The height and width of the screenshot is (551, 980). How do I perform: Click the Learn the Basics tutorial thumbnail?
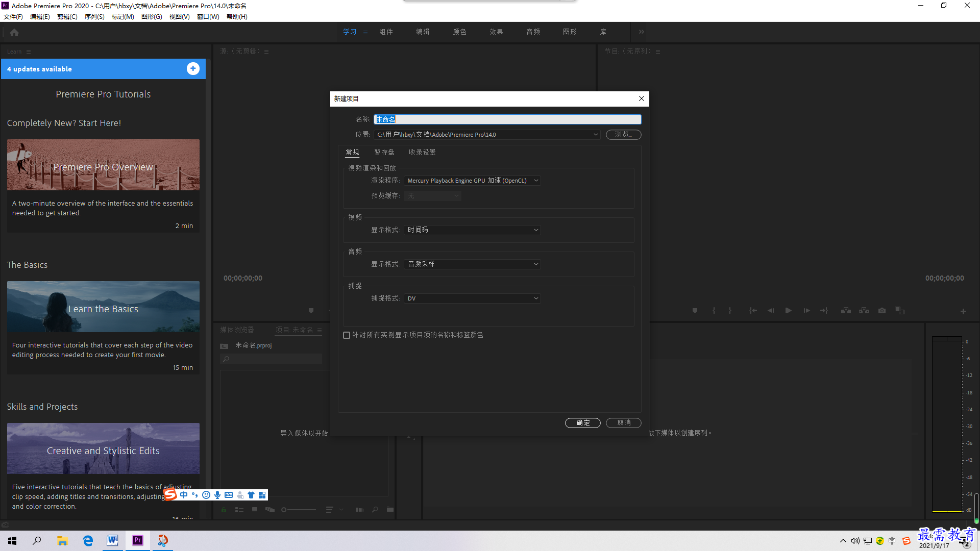click(x=103, y=308)
